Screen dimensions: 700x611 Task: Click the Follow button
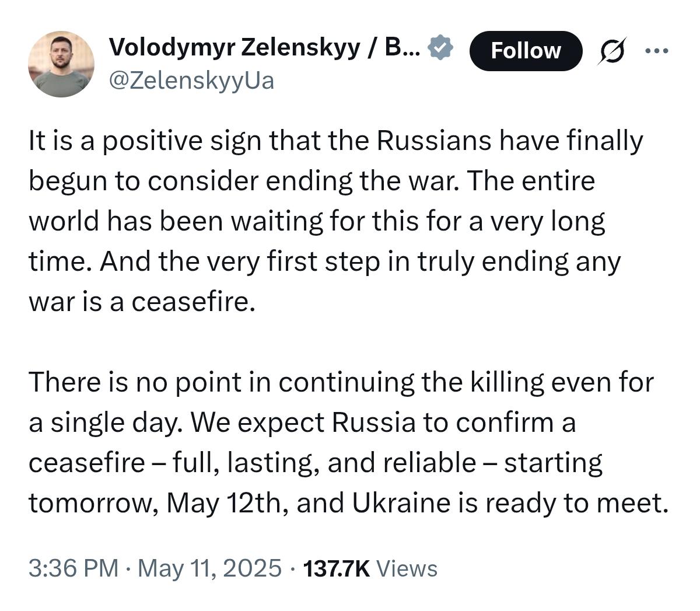pos(526,51)
